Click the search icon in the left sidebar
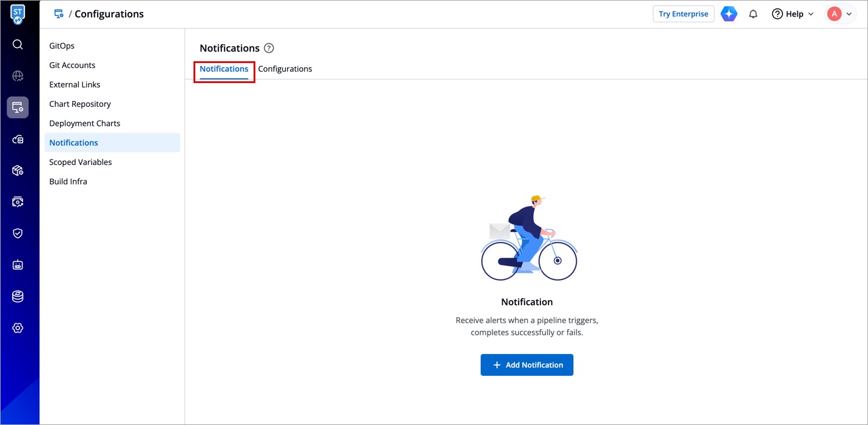868x425 pixels. pos(18,44)
